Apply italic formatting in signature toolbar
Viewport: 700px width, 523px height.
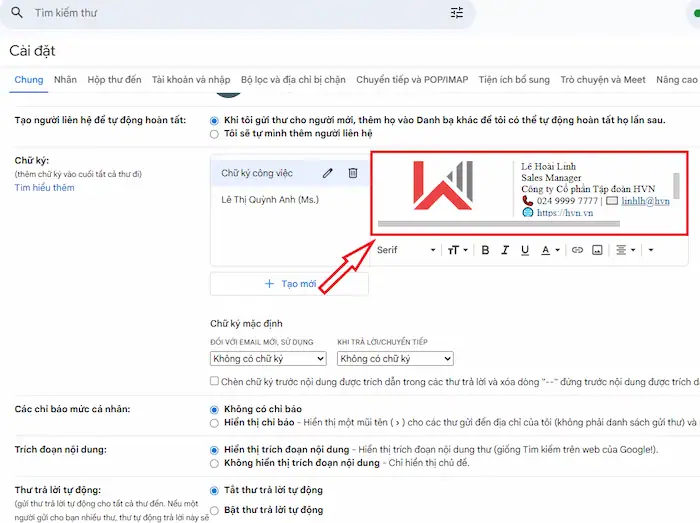click(507, 250)
